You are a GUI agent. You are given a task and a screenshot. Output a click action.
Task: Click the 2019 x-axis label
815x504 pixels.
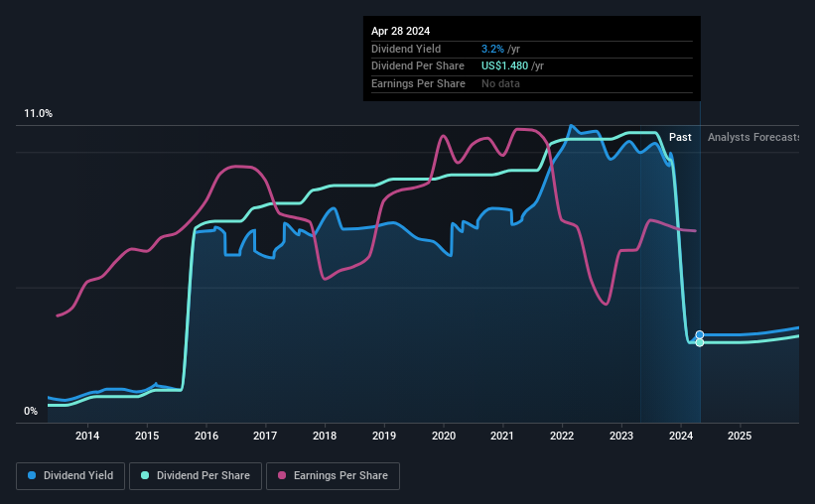384,436
